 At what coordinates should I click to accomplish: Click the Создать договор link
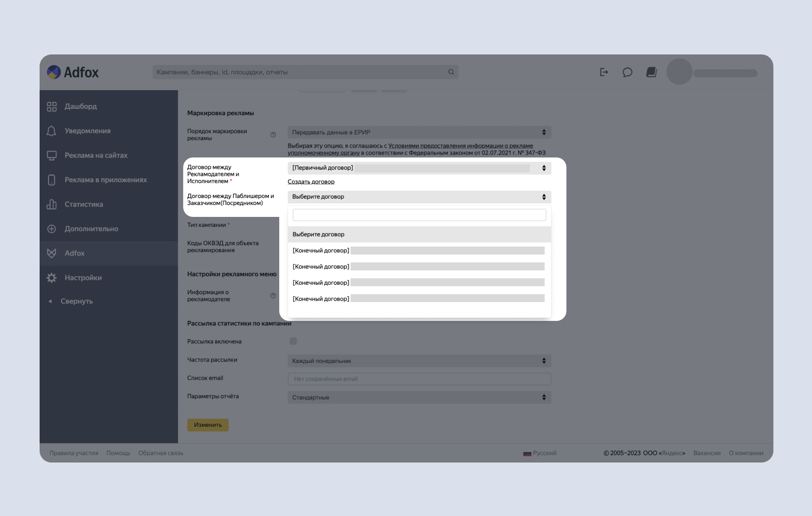tap(311, 182)
